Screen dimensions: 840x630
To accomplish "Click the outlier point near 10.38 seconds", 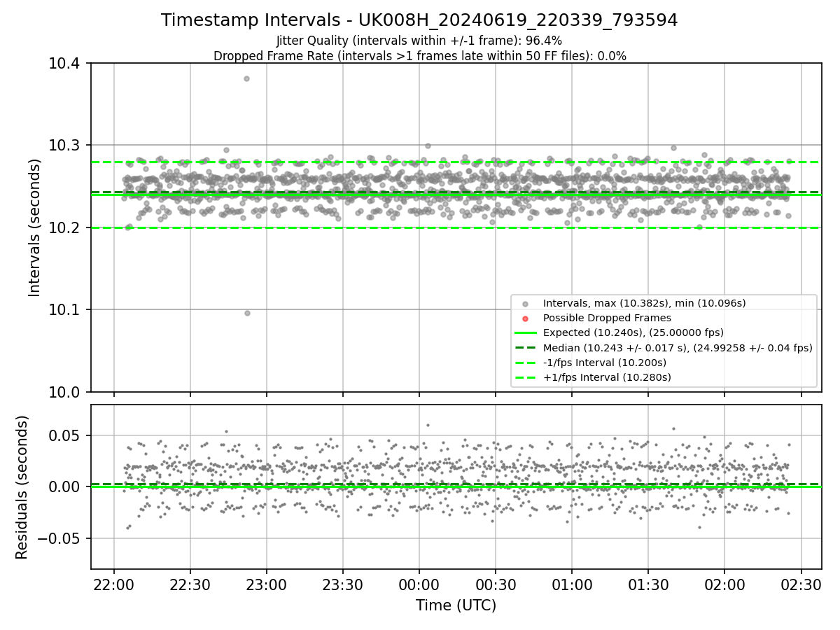I will click(x=246, y=78).
